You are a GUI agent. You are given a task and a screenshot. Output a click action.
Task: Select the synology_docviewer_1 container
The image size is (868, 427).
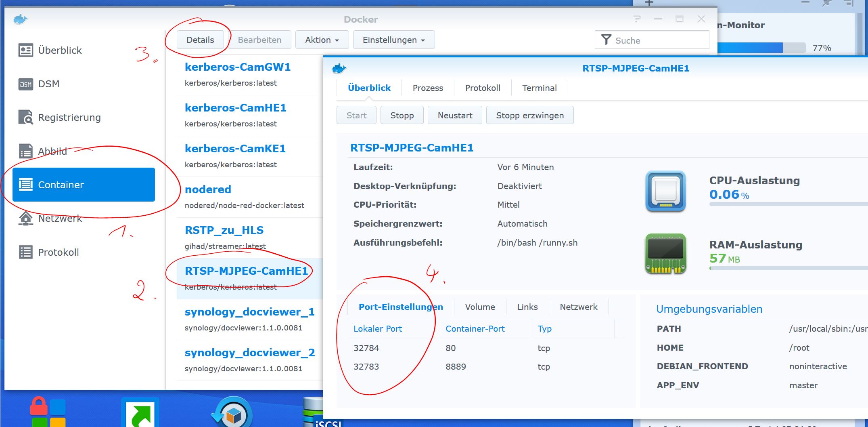click(x=250, y=320)
